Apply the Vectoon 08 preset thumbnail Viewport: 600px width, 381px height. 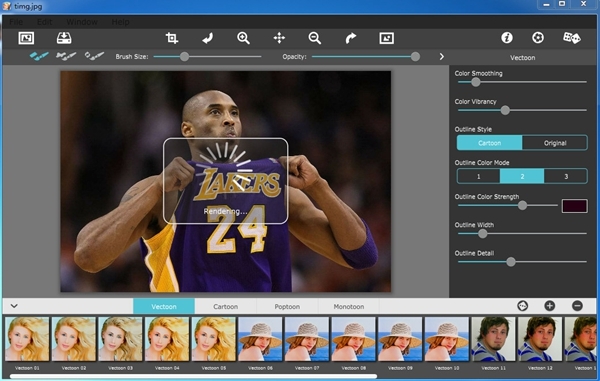pos(354,339)
